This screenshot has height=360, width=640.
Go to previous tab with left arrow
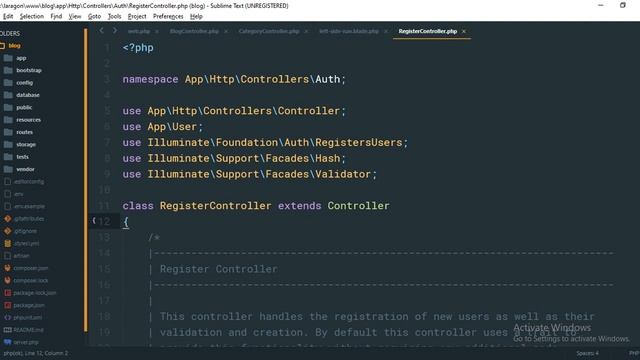coord(102,31)
